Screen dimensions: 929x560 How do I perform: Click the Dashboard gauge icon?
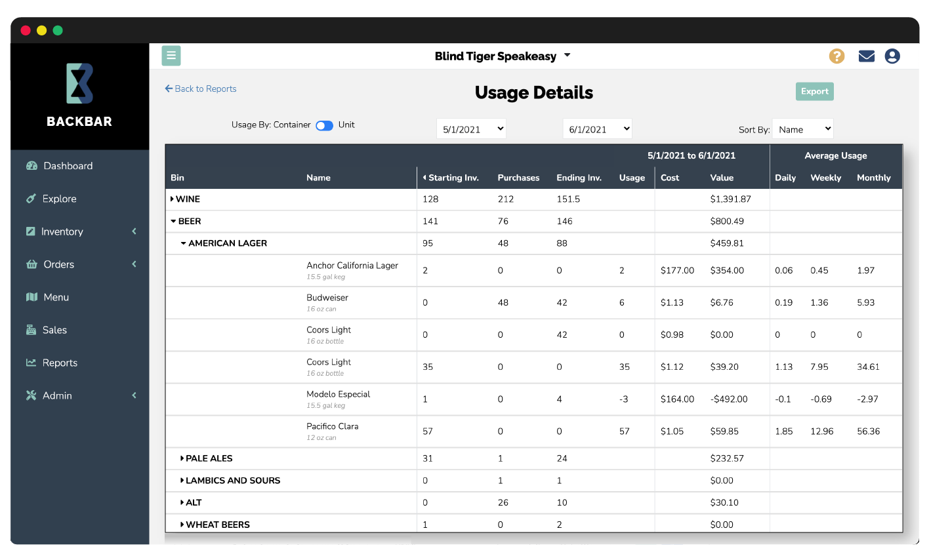[31, 166]
